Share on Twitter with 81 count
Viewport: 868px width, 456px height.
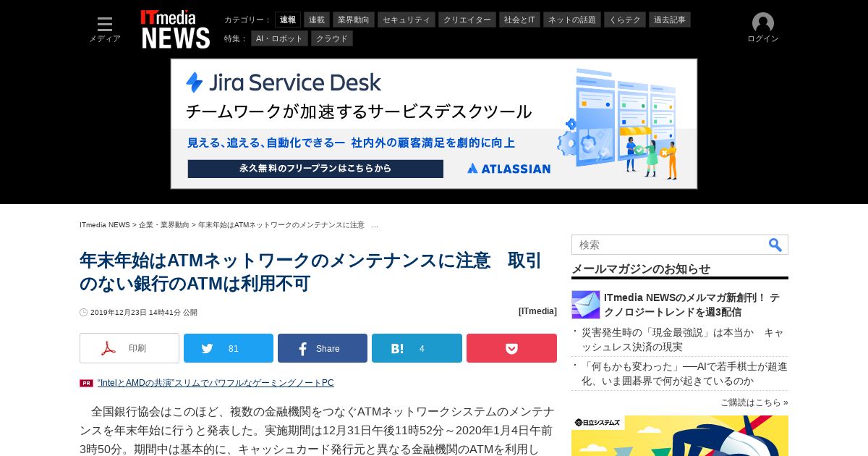229,348
